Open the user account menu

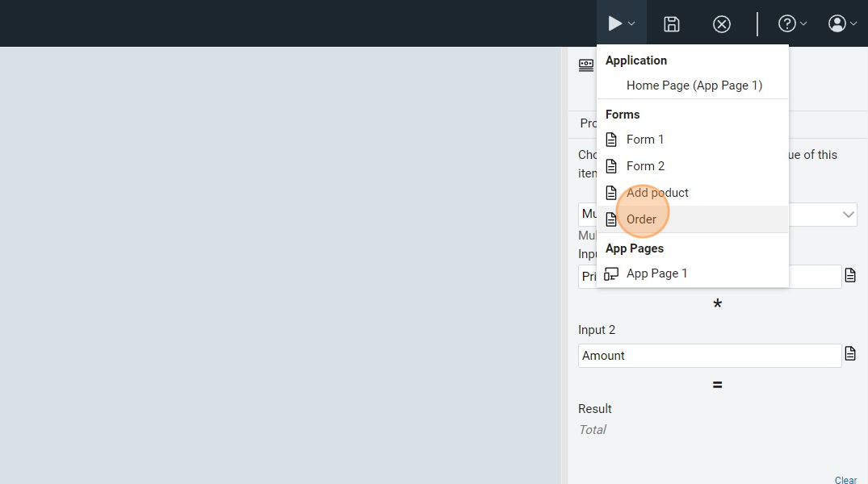tap(841, 24)
